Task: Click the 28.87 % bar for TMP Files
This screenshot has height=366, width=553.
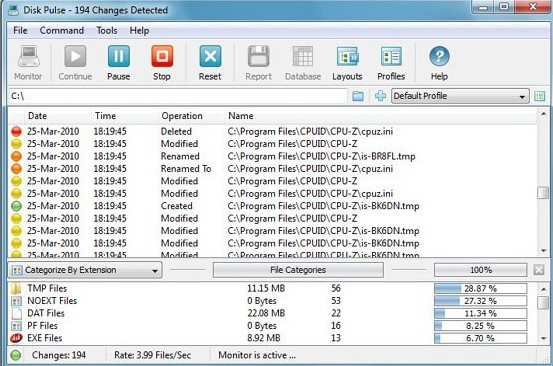Action: click(480, 288)
